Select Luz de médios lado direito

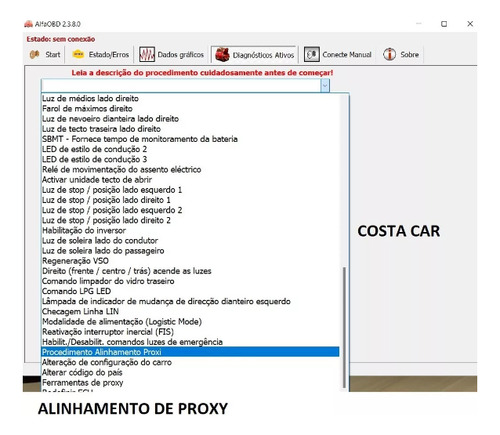190,98
